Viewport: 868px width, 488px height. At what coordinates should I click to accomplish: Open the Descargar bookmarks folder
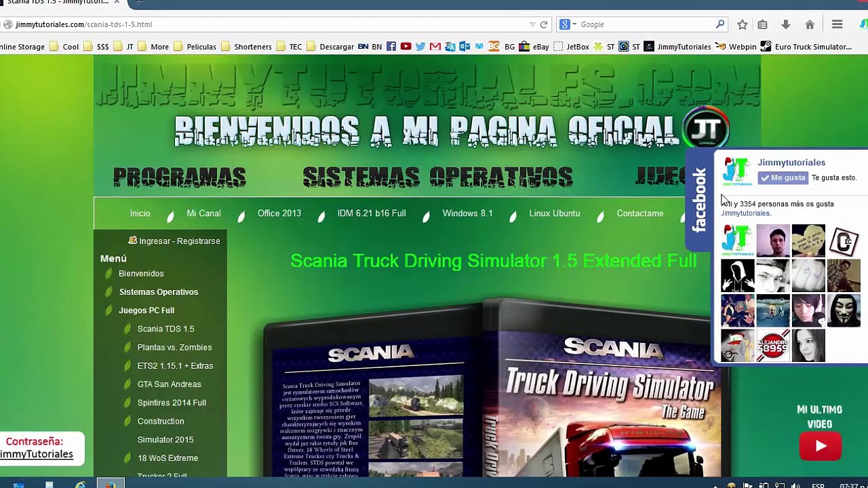pos(331,46)
